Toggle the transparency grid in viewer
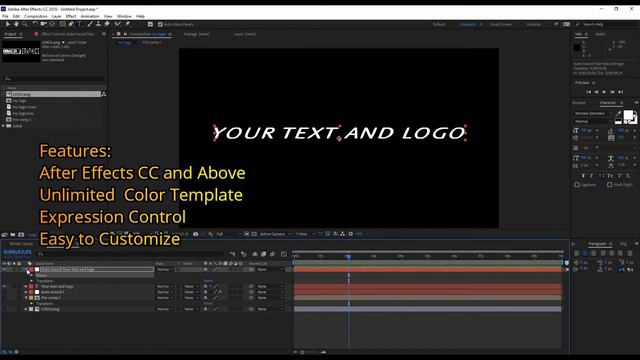The height and width of the screenshot is (360, 640). pyautogui.click(x=254, y=234)
